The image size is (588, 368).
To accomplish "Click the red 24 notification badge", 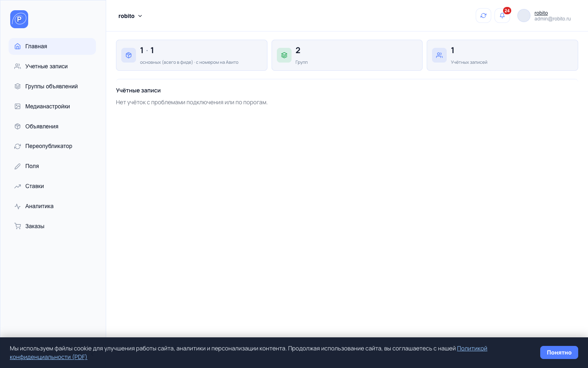I will tap(507, 11).
